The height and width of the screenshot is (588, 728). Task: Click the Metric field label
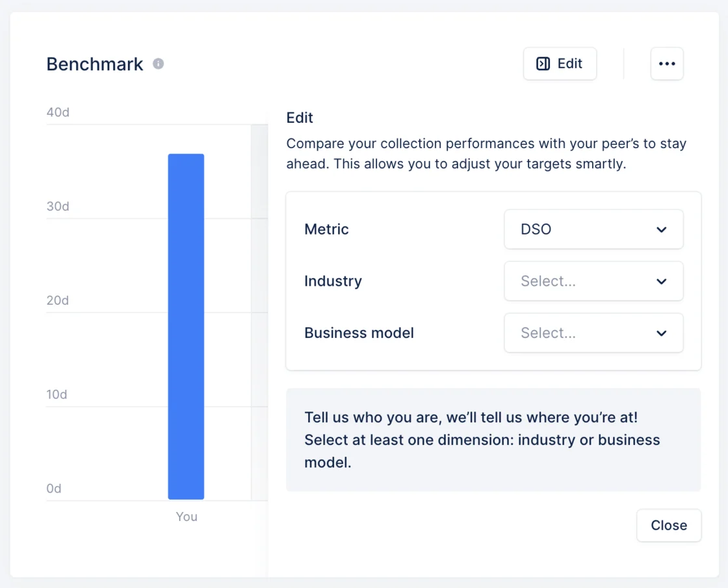pos(326,229)
